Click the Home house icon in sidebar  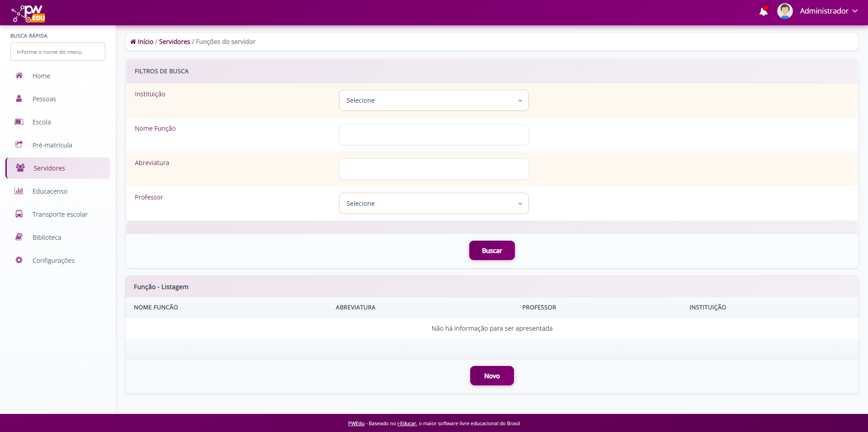(19, 76)
